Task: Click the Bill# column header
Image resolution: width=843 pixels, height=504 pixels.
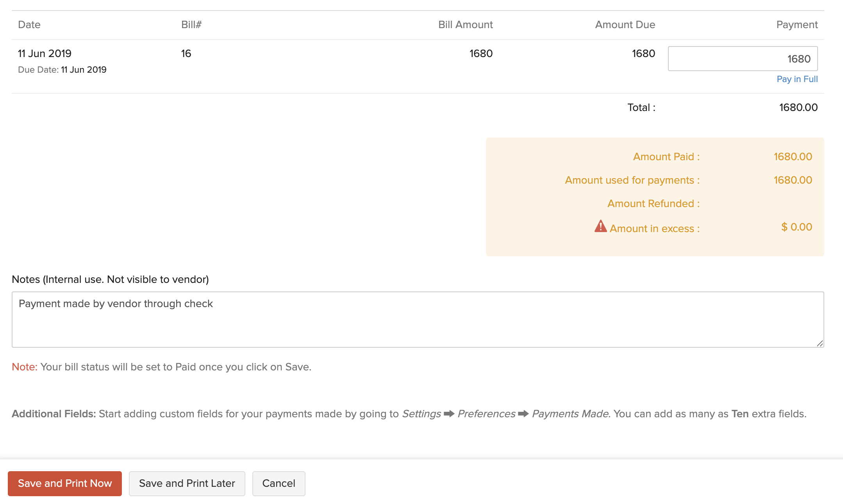Action: click(191, 25)
